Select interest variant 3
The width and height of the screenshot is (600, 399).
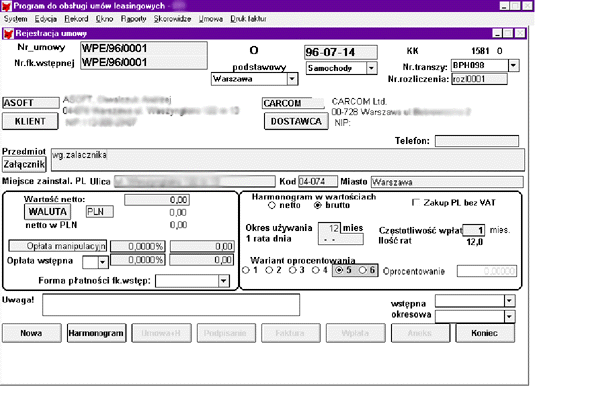coord(293,270)
